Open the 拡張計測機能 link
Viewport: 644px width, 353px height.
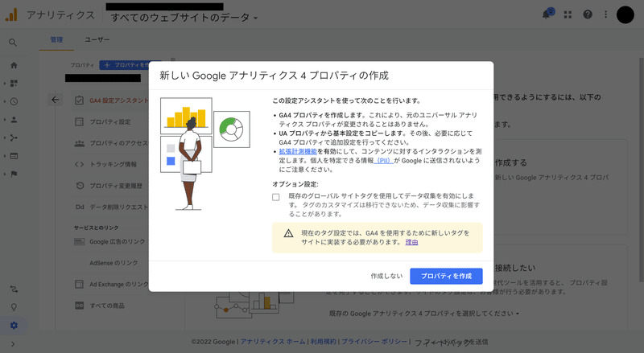298,151
